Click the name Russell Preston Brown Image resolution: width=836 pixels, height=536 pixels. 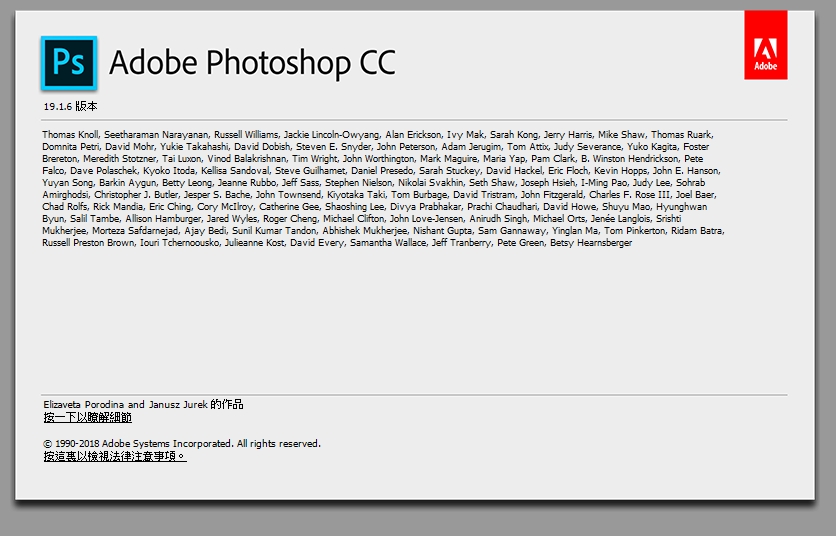tap(88, 243)
